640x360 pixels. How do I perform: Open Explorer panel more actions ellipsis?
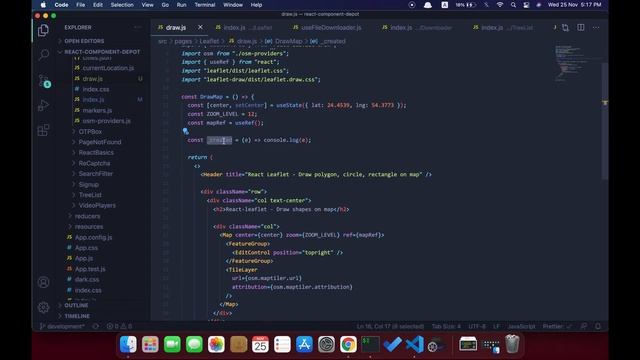pyautogui.click(x=138, y=27)
